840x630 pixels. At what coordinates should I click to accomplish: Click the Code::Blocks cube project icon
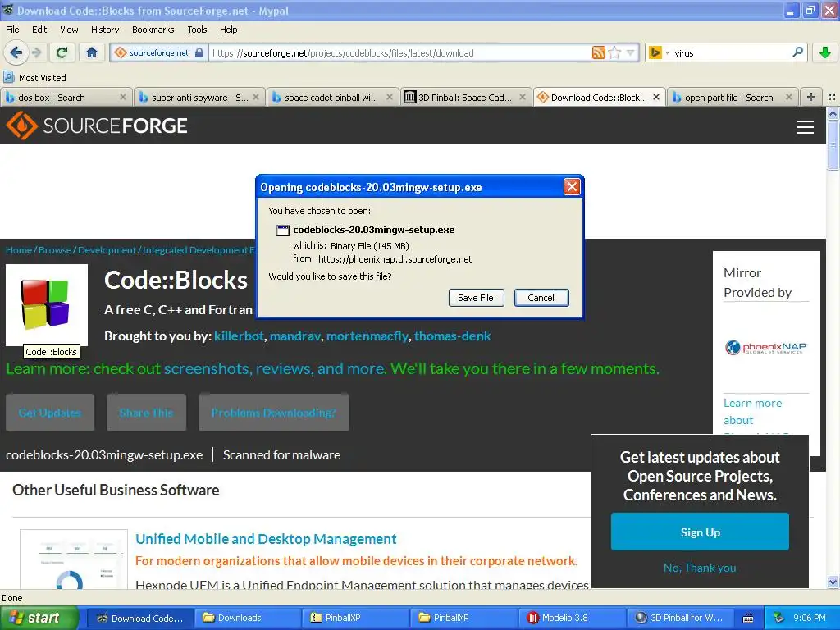[47, 304]
